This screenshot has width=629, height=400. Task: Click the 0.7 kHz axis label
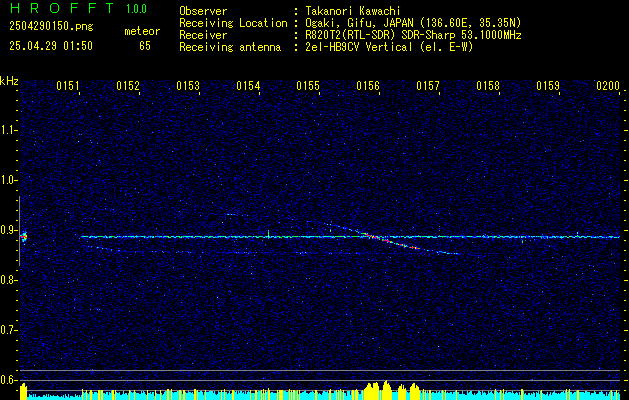coord(9,330)
